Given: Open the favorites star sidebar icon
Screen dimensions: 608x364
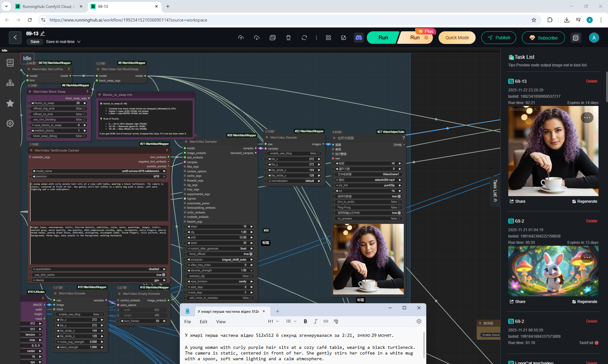Looking at the screenshot, I should pyautogui.click(x=10, y=103).
